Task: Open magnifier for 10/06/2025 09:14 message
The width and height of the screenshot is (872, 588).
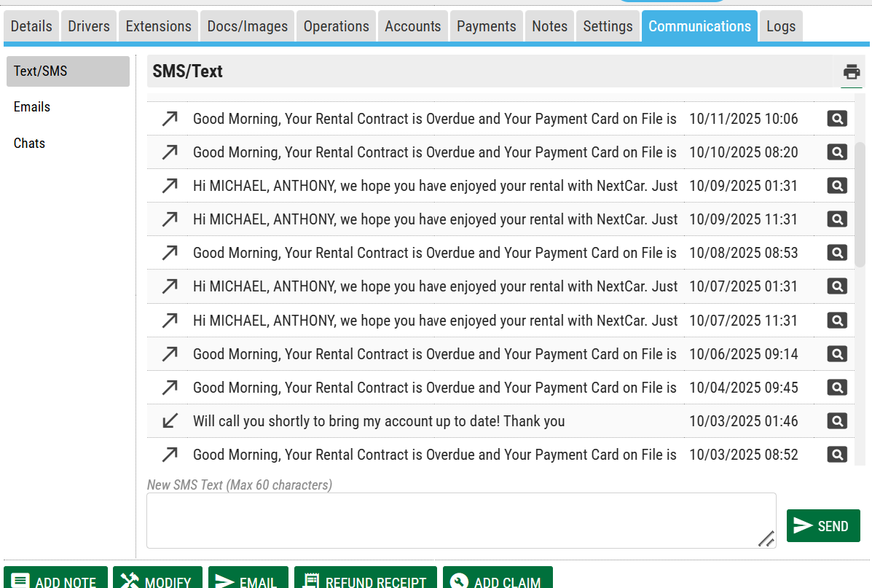Action: click(837, 354)
